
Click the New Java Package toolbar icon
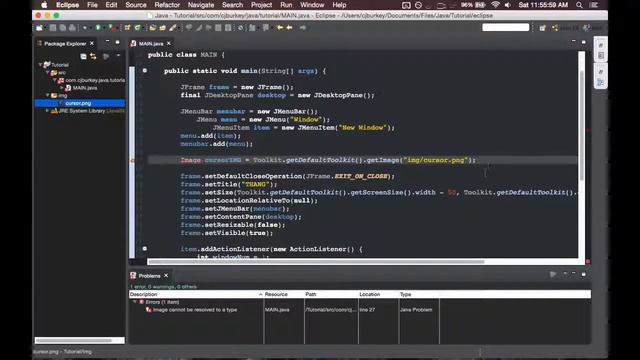(128, 28)
